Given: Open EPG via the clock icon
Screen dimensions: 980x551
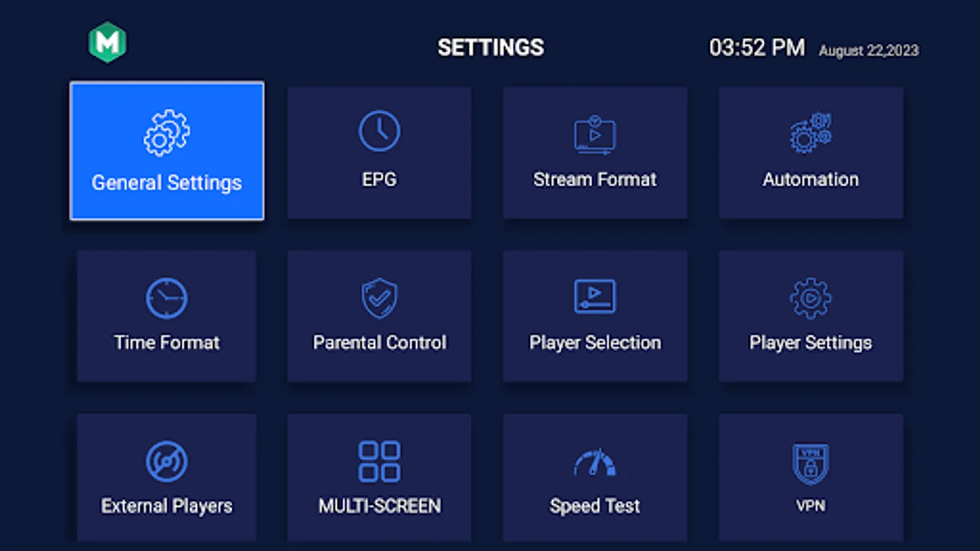Looking at the screenshot, I should (379, 131).
